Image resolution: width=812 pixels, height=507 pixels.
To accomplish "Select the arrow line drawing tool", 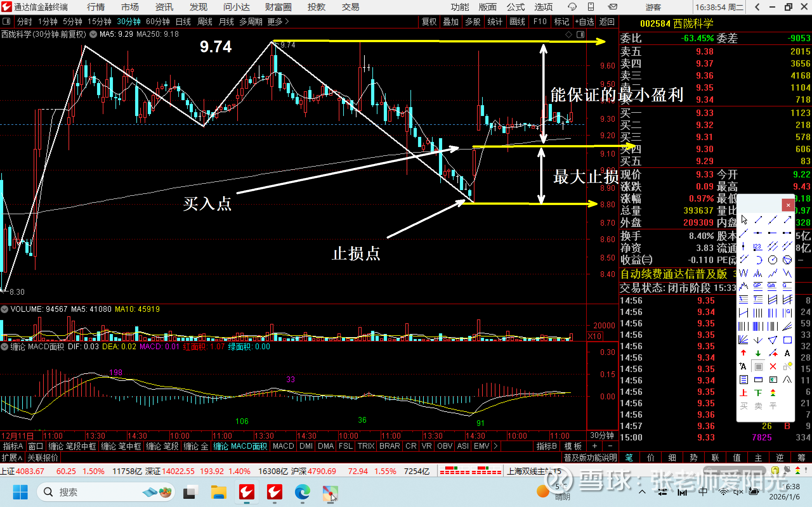I will [787, 220].
